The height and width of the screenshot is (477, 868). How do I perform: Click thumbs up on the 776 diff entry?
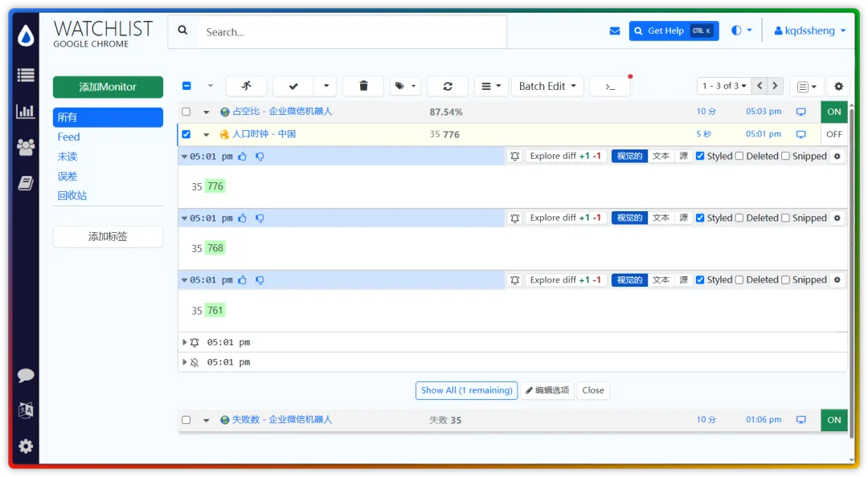[x=243, y=157]
